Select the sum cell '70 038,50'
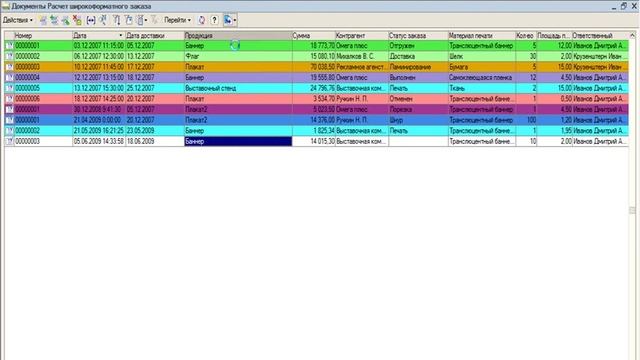Image resolution: width=640 pixels, height=360 pixels. tap(313, 67)
